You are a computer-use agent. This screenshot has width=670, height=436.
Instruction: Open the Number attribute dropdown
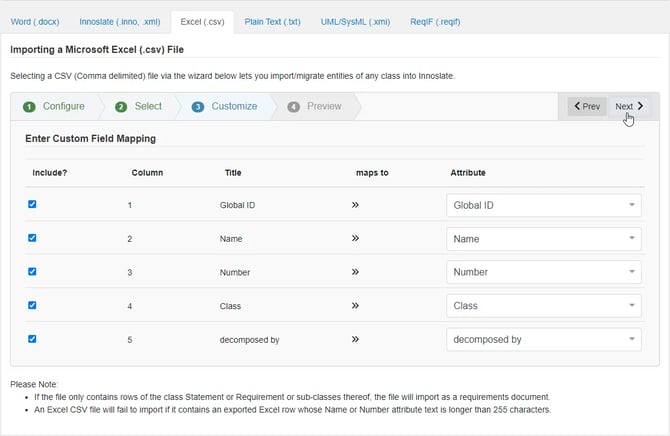(544, 272)
